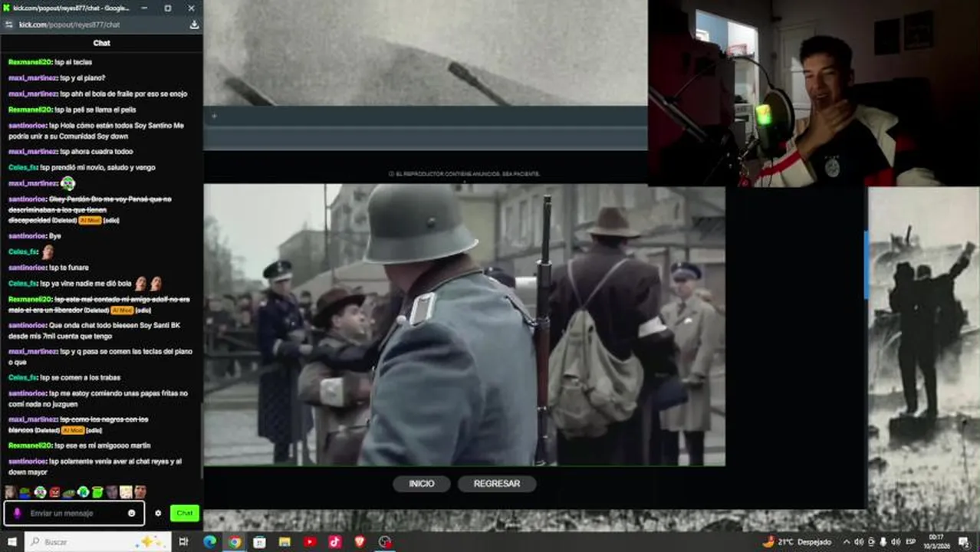The height and width of the screenshot is (552, 980).
Task: Click the purple icon in the message box
Action: tap(17, 513)
